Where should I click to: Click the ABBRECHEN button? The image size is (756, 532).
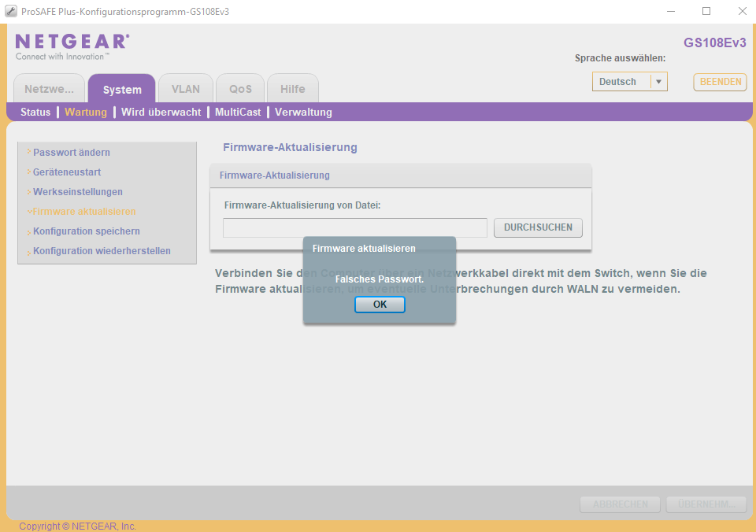(x=620, y=504)
